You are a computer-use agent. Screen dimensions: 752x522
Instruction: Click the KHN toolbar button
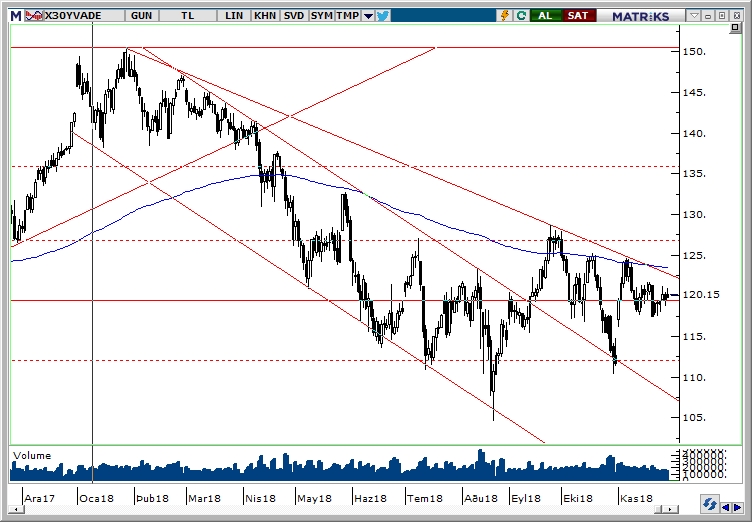[x=265, y=16]
